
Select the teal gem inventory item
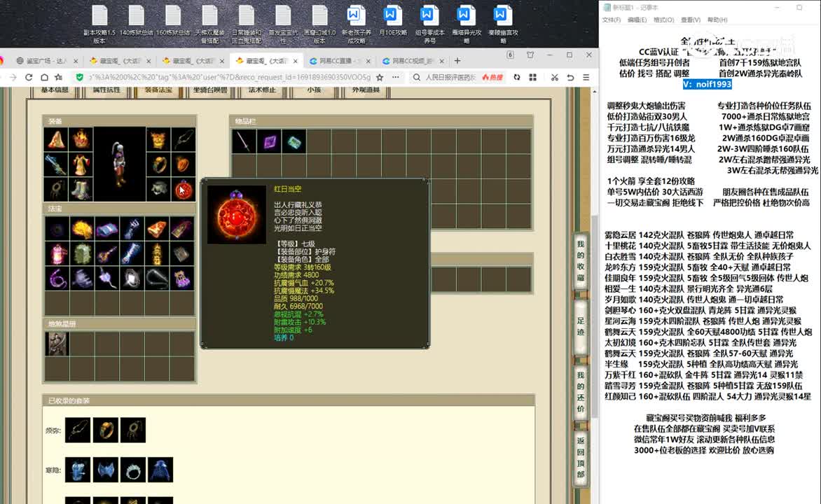coord(294,141)
